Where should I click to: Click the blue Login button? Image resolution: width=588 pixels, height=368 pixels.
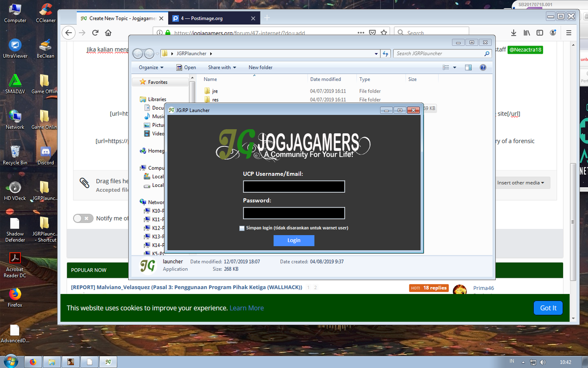pos(294,240)
